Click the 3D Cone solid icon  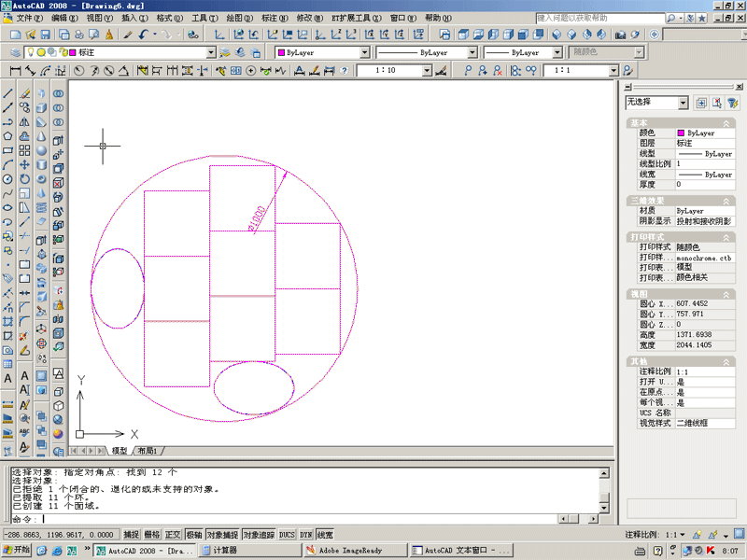41,136
